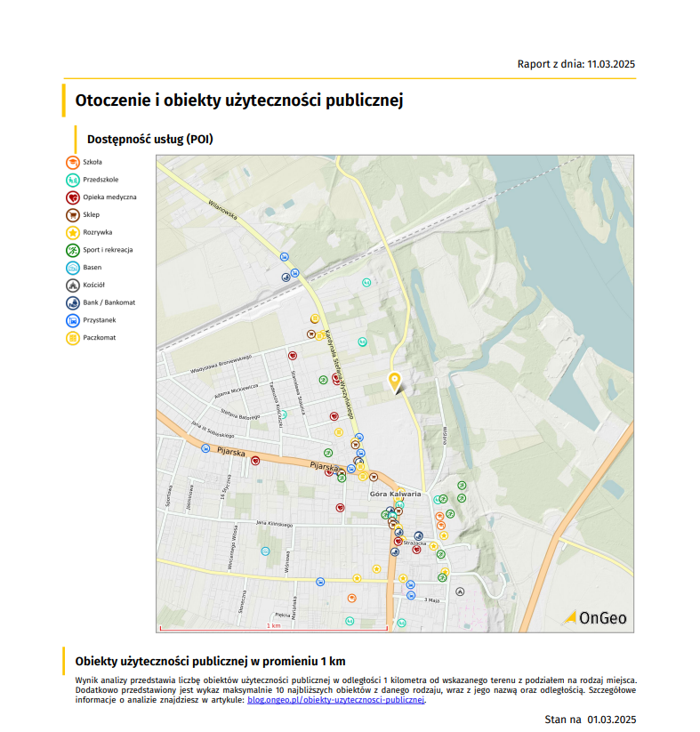This screenshot has height=732, width=700.
Task: Click the "Dostępność usług (POI)" section heading
Action: tap(150, 140)
